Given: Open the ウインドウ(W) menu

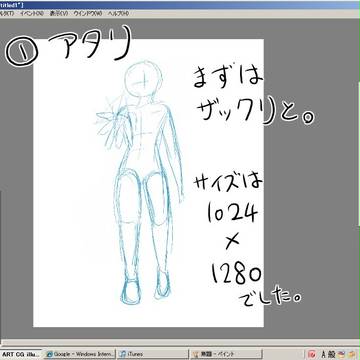Looking at the screenshot, I should (x=88, y=13).
